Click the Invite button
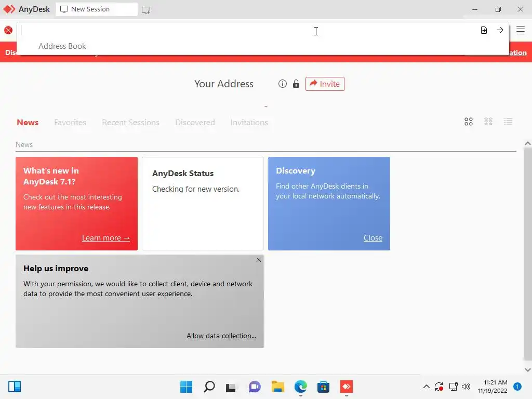Screen dimensions: 532x399 [325, 84]
